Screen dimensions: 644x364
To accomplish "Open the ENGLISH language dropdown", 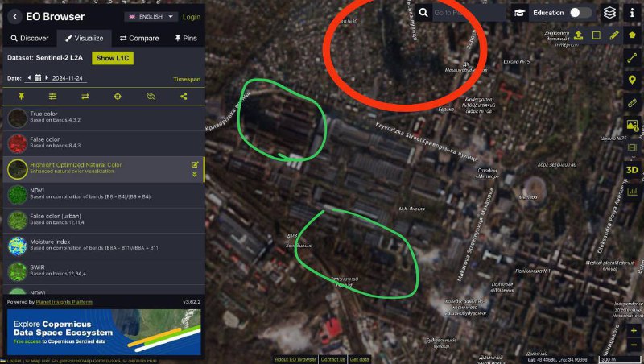I will [151, 17].
